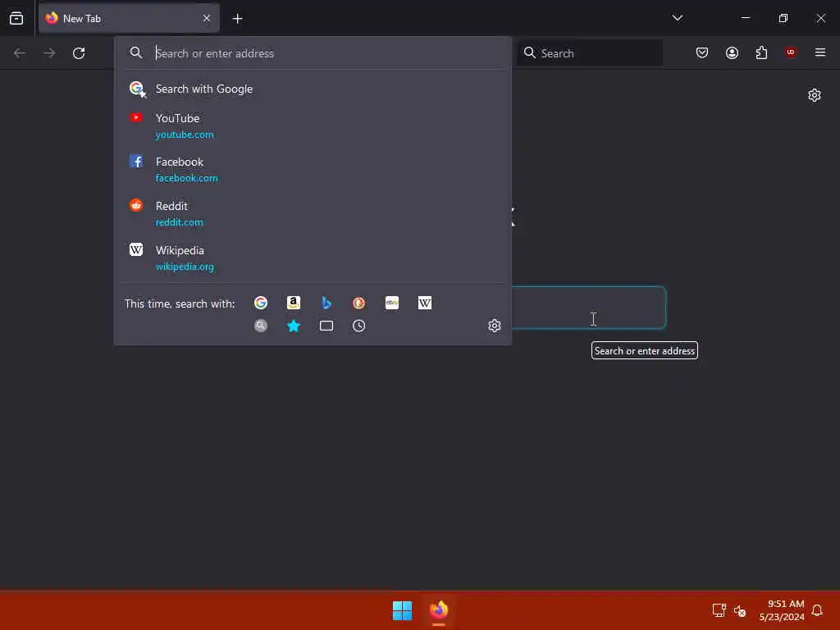
Task: Click the wikipedia.org link text
Action: pos(185,267)
